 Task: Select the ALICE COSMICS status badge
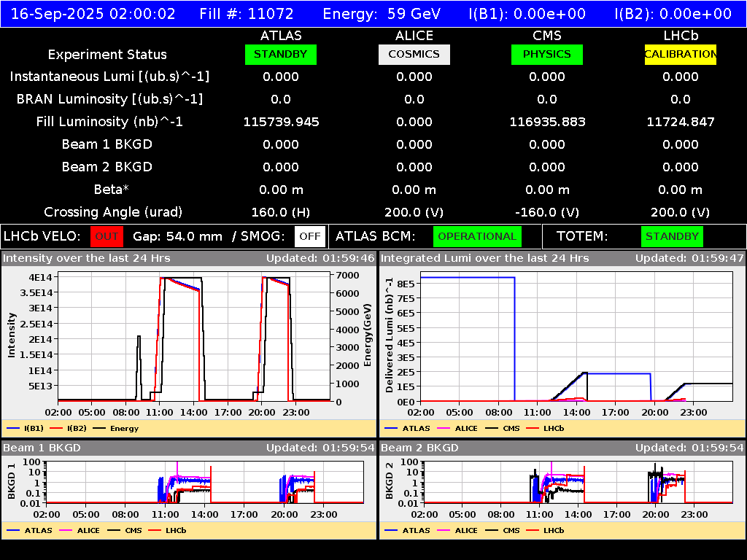(414, 54)
